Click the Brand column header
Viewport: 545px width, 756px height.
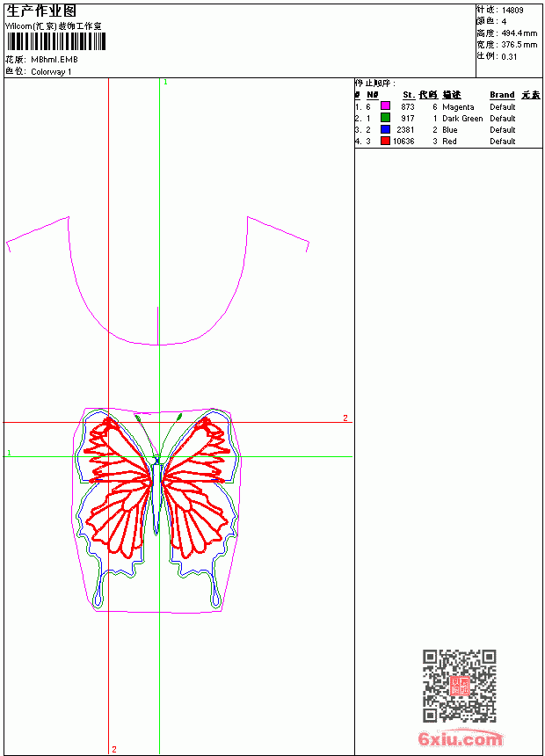502,95
